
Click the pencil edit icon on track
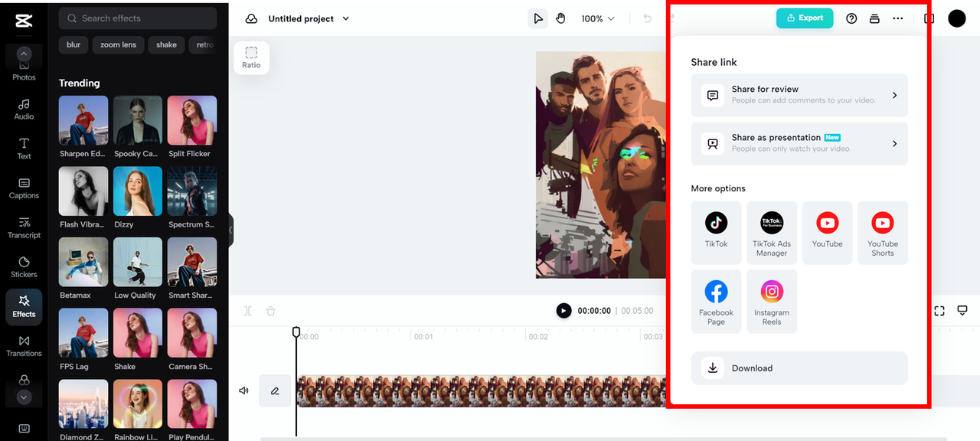pyautogui.click(x=275, y=390)
